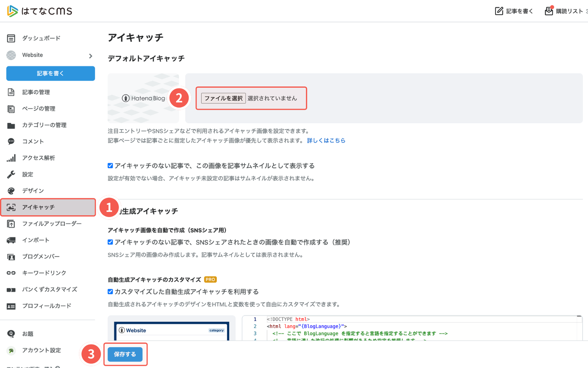The width and height of the screenshot is (588, 368).
Task: Toggle カスタマイズした自動生成アイキャッチを利用する checkbox
Action: point(110,291)
